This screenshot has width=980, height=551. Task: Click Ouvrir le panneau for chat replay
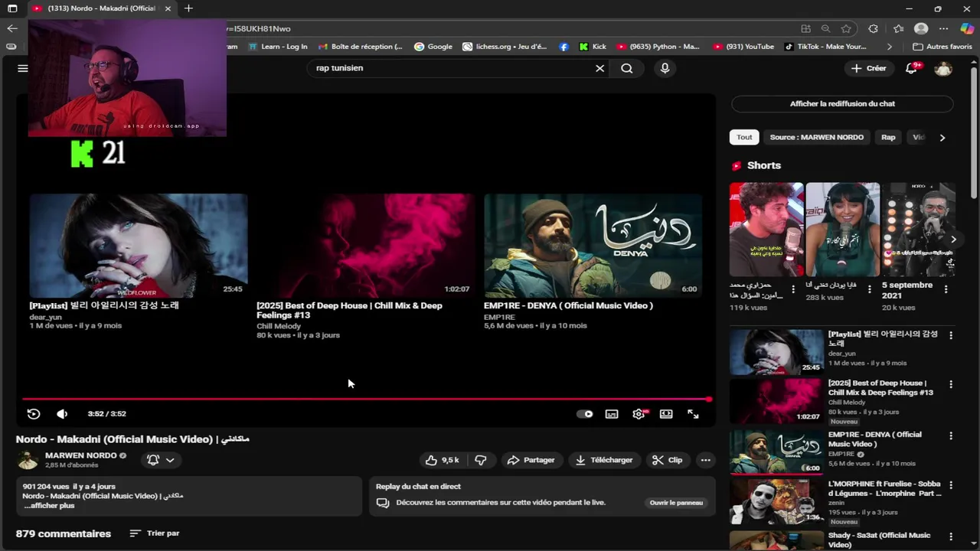click(676, 503)
